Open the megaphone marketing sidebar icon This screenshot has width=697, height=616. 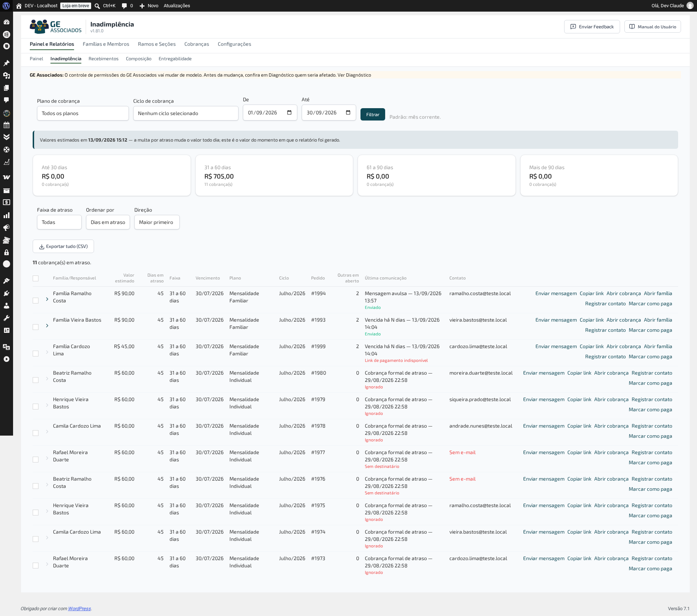click(x=7, y=228)
